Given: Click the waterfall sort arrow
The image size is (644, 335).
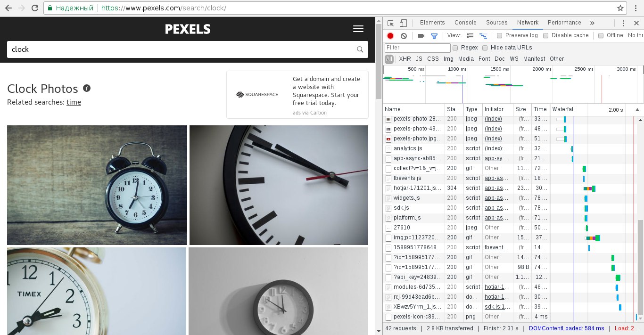Looking at the screenshot, I should (637, 109).
